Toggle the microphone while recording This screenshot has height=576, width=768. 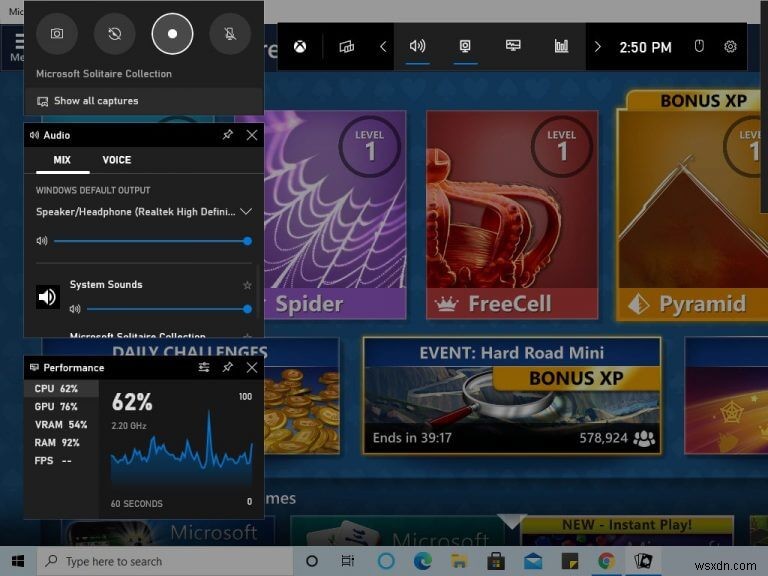coord(230,34)
